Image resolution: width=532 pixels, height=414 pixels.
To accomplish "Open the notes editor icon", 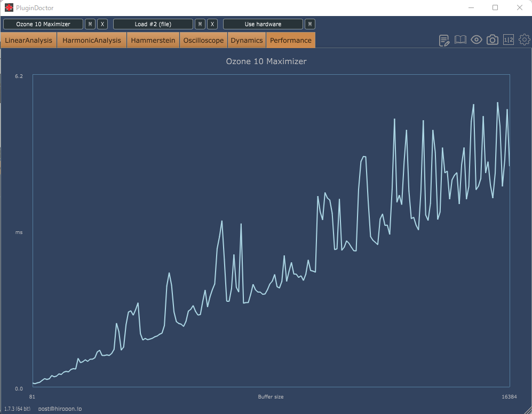I will (x=444, y=41).
